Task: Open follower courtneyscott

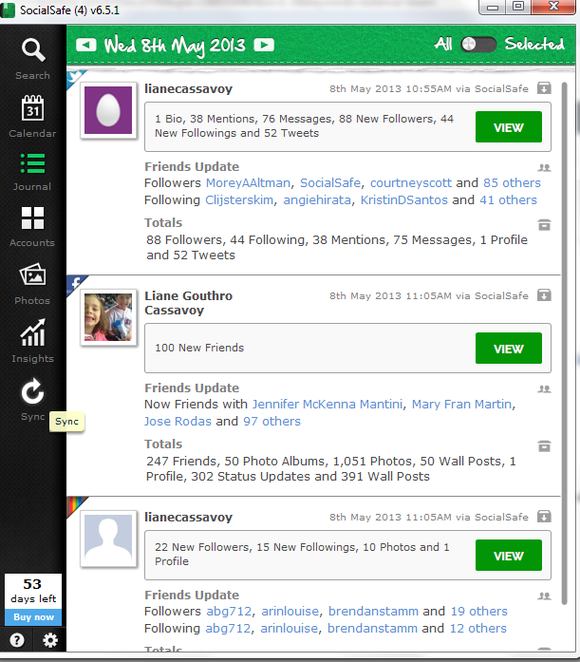Action: point(411,183)
